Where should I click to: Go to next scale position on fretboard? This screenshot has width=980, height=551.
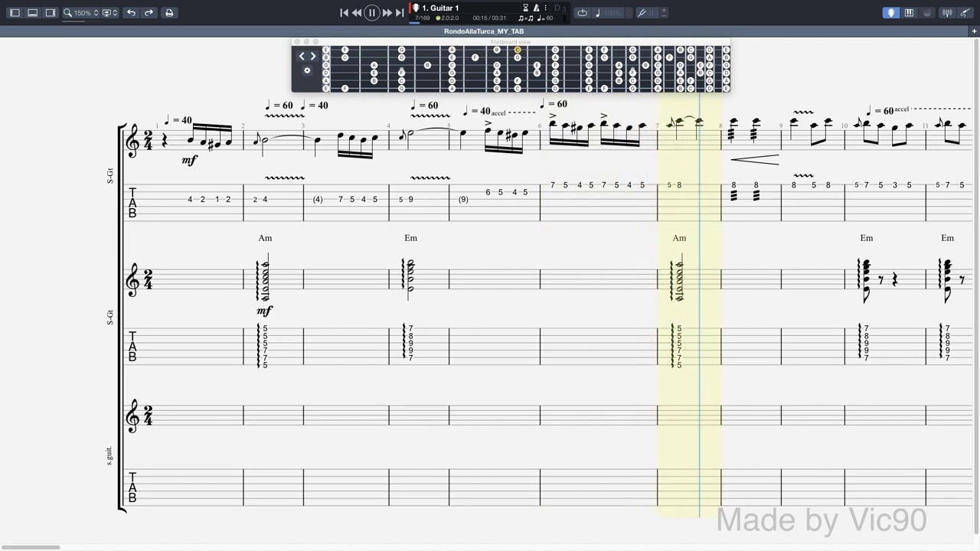[312, 56]
